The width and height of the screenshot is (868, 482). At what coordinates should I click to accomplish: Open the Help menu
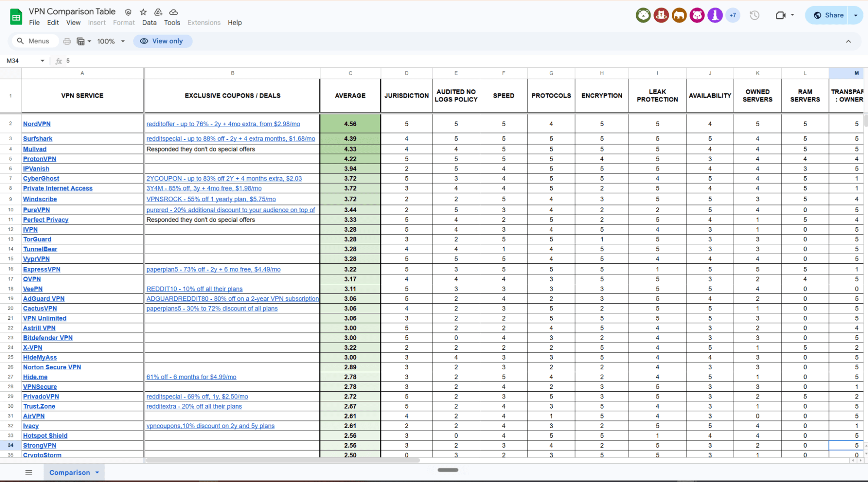[234, 23]
